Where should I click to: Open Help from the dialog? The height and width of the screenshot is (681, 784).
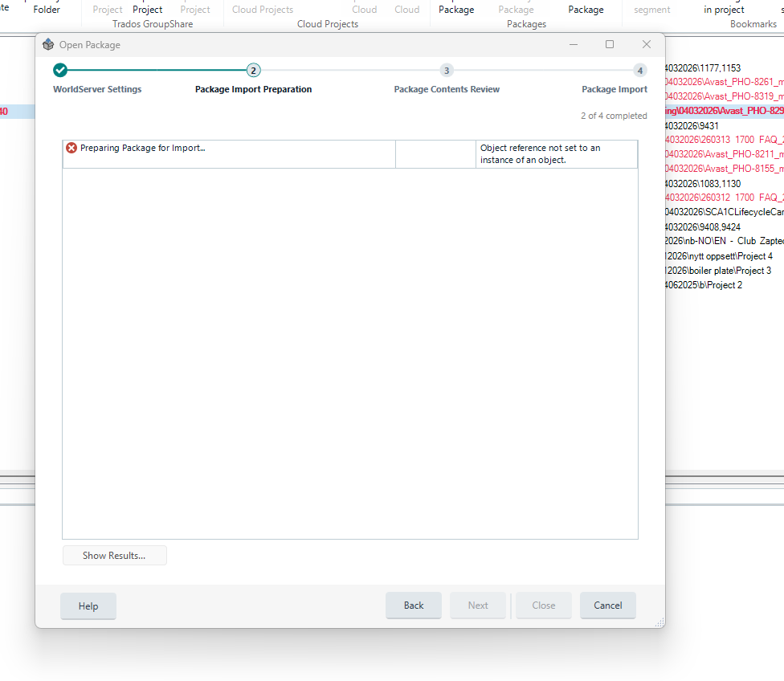click(88, 606)
